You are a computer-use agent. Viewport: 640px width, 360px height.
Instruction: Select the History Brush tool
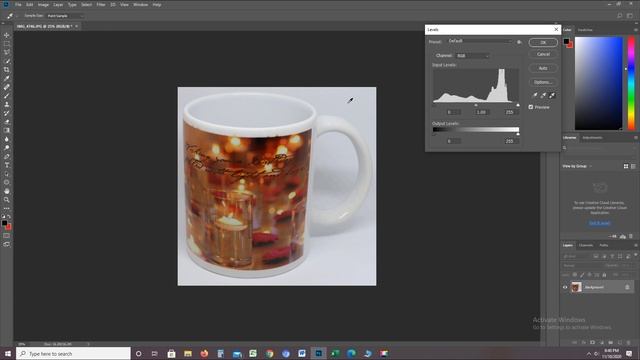click(7, 113)
